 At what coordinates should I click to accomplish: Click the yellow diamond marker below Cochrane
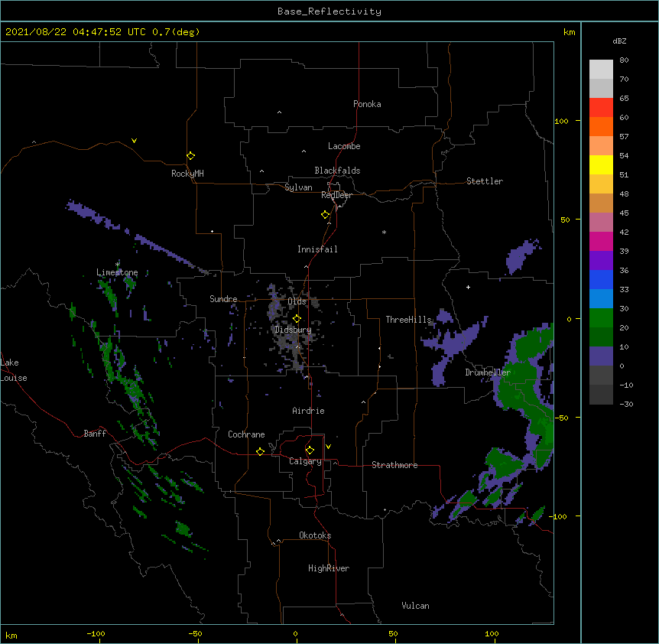[x=260, y=451]
